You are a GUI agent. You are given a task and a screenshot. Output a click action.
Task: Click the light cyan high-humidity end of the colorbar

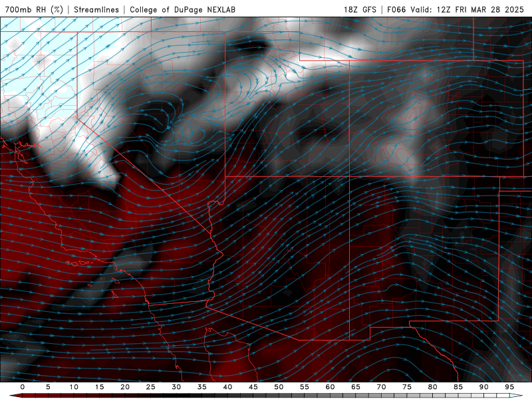(x=517, y=396)
